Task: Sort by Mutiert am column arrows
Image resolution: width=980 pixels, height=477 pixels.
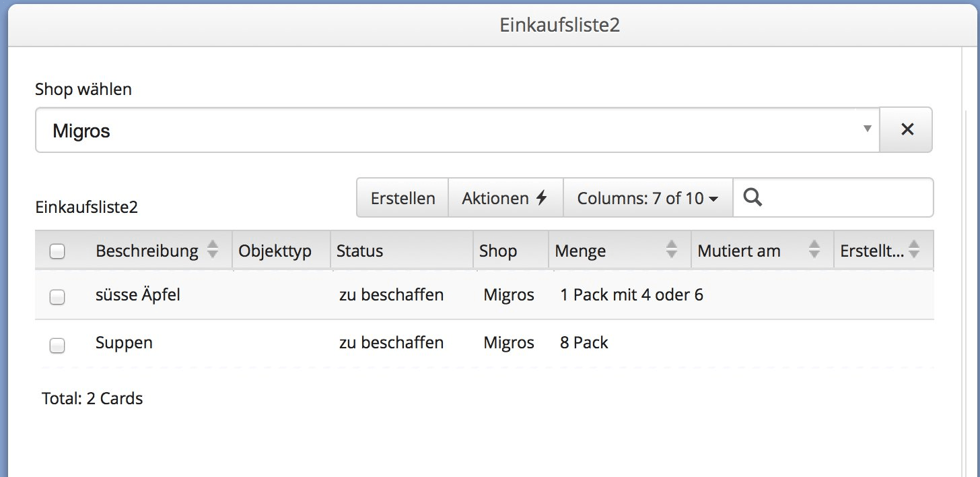Action: [814, 251]
